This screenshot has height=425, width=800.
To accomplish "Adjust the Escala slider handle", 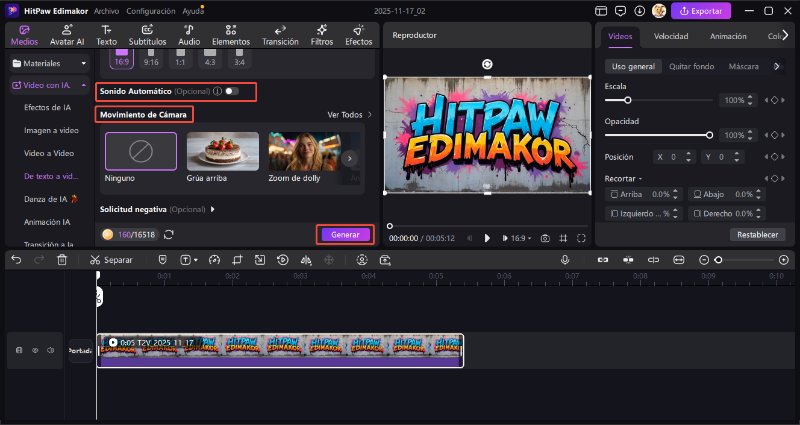I will tap(628, 100).
